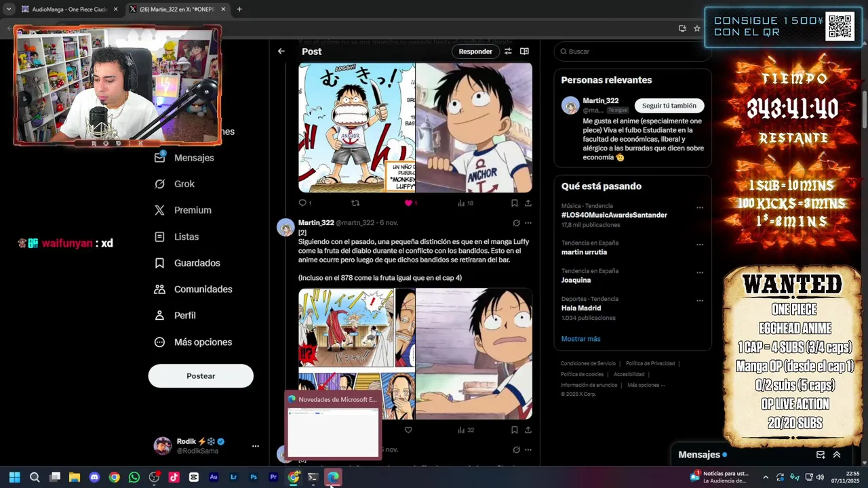Open new browser tab with plus
Image resolution: width=868 pixels, height=488 pixels.
point(239,9)
